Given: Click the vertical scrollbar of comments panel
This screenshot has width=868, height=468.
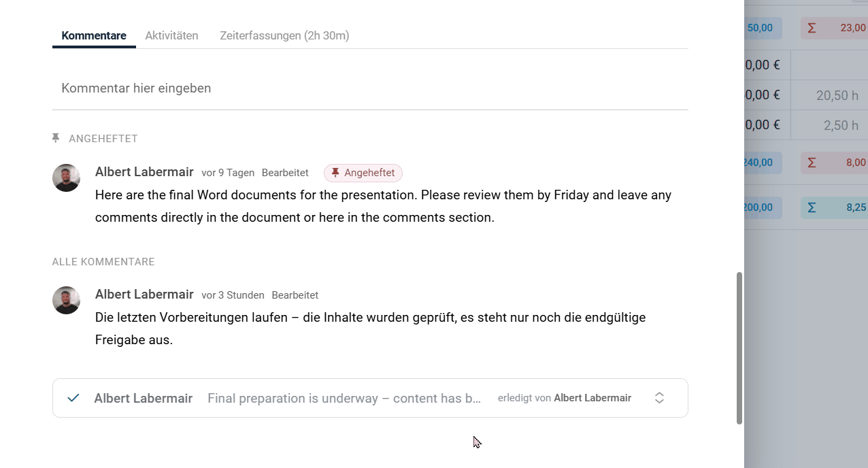Looking at the screenshot, I should (x=739, y=348).
